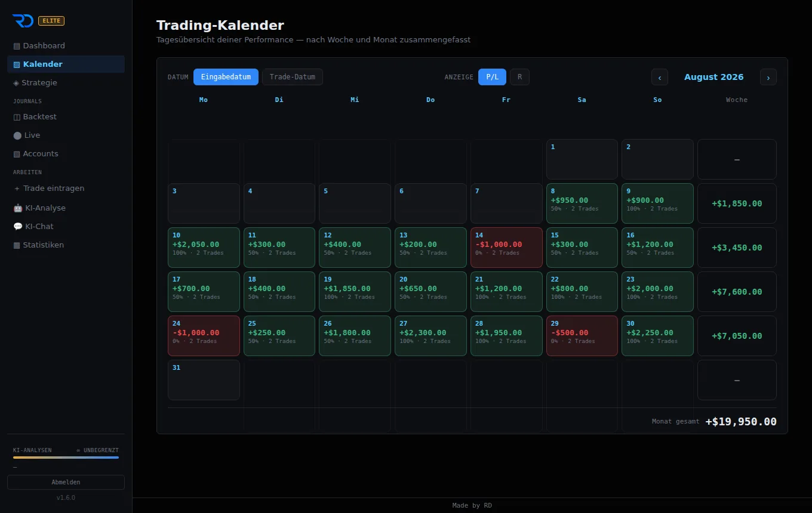Click the week total +$7,600.00

[x=737, y=292]
